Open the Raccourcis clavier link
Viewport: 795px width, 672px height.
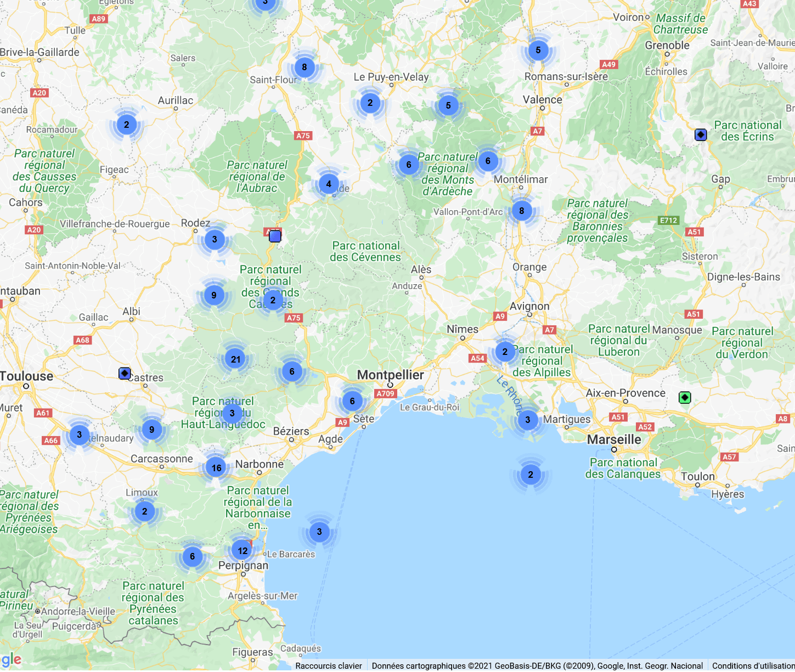tap(329, 665)
